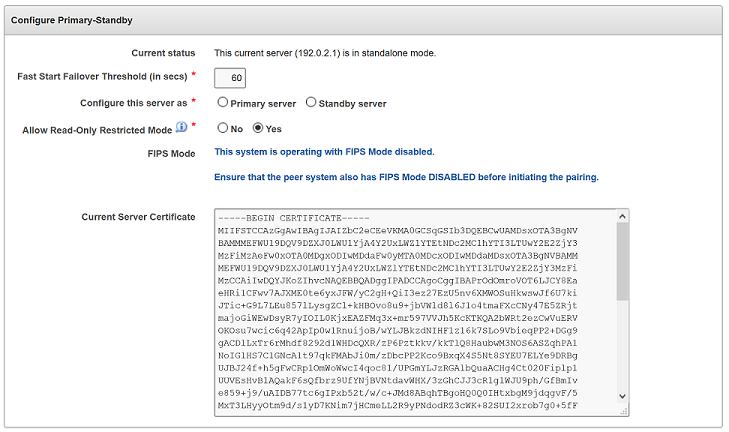Set Allow Read-Only Restricted Mode to No
The image size is (729, 432).
pos(222,128)
